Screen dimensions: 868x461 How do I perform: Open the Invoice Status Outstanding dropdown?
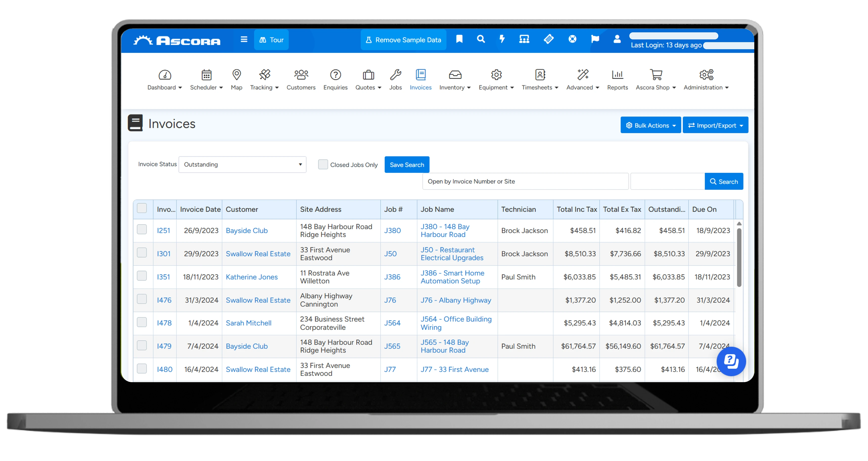tap(242, 165)
